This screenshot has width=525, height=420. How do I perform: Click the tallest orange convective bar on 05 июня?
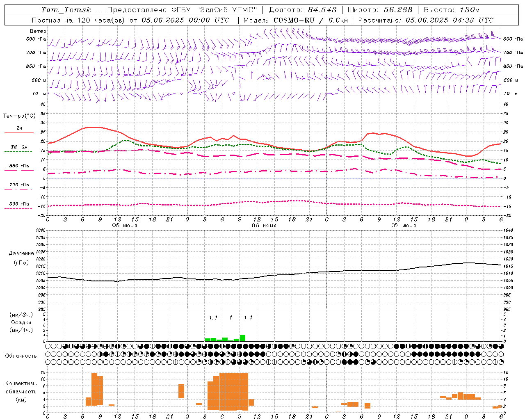[94, 389]
